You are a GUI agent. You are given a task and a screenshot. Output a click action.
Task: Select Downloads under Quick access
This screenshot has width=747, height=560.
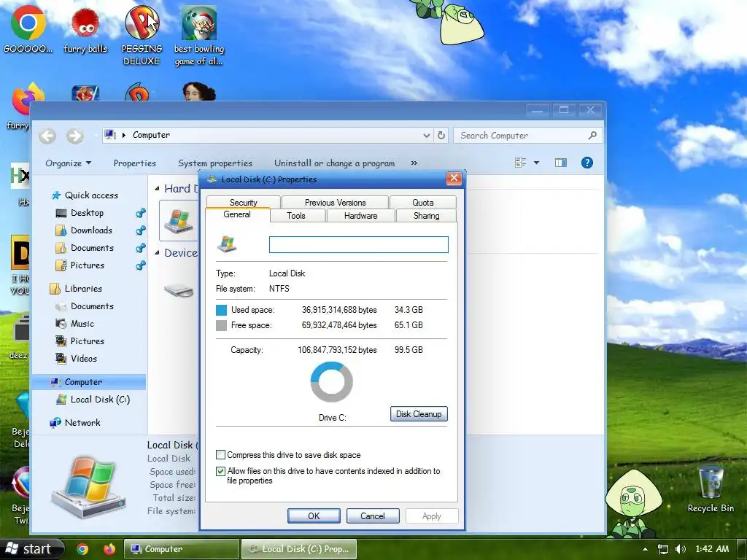click(x=91, y=230)
